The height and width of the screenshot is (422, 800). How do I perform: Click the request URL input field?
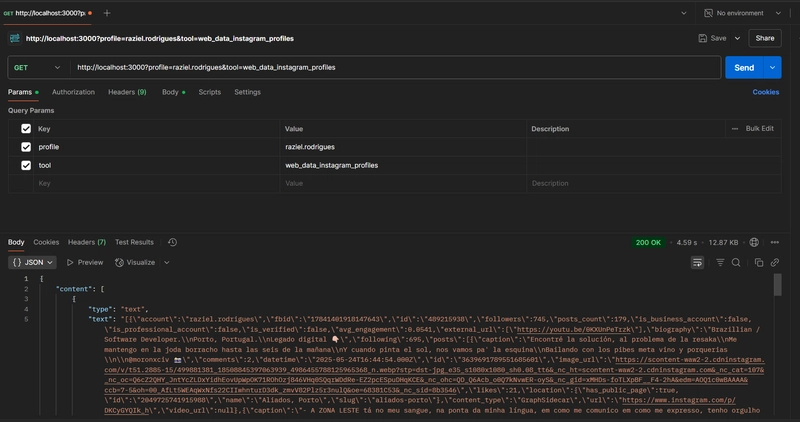click(395, 67)
